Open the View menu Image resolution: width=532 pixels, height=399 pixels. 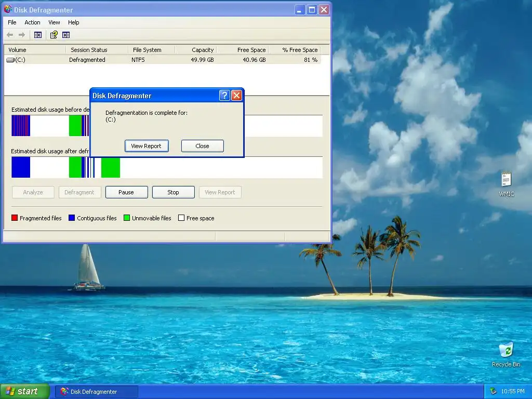54,22
